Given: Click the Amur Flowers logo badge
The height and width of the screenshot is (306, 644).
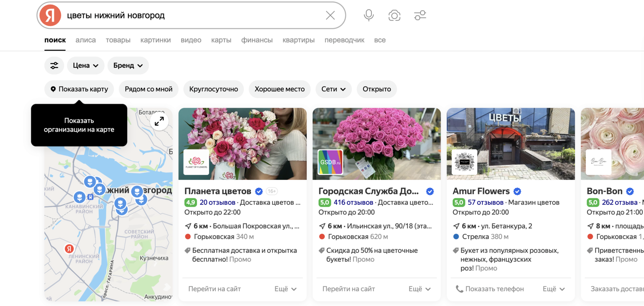Looking at the screenshot, I should pos(465,162).
